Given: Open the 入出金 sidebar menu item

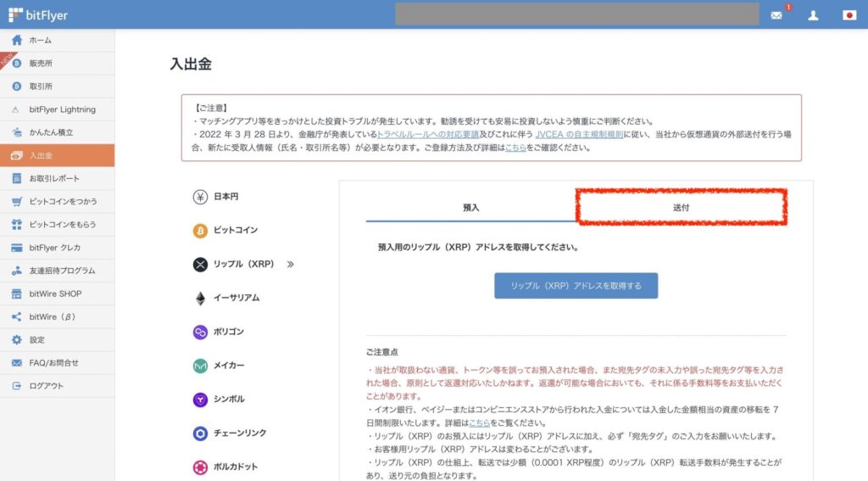Looking at the screenshot, I should point(58,155).
